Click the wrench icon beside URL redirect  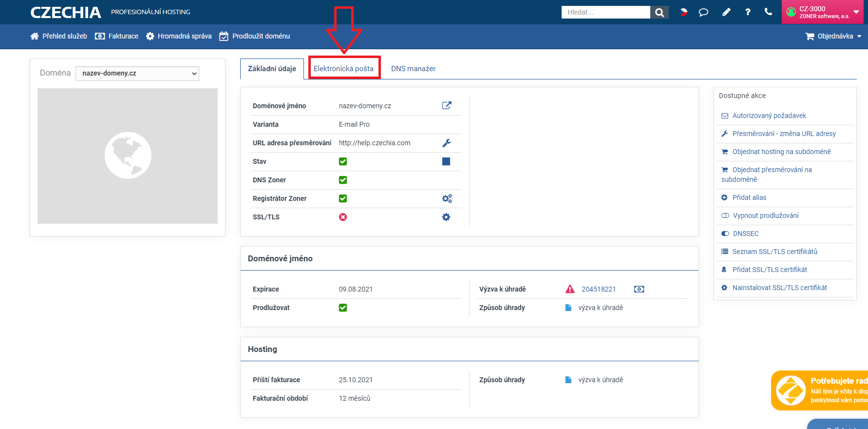[446, 143]
